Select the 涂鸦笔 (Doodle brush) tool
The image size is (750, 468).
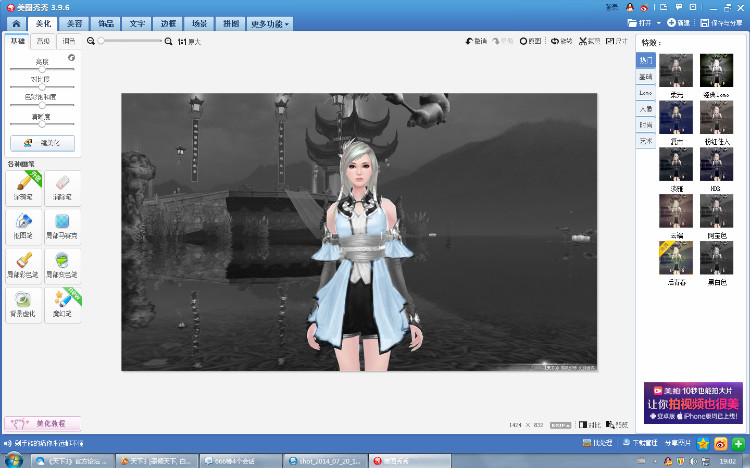(x=23, y=188)
